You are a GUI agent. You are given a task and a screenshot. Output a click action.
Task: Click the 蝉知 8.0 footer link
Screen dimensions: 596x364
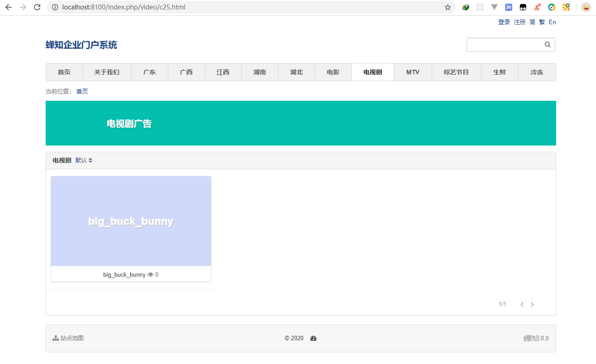click(536, 338)
